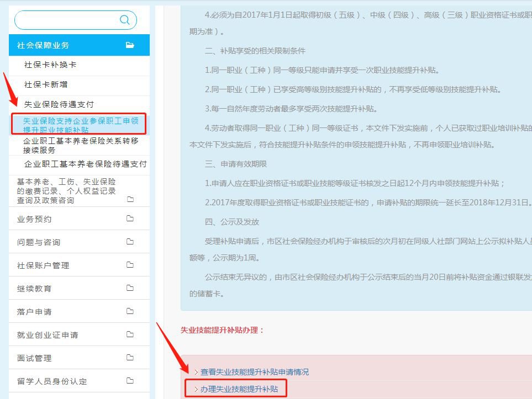Open 失业保险支持企业参保职工申领提升职业技能补贴

point(80,125)
